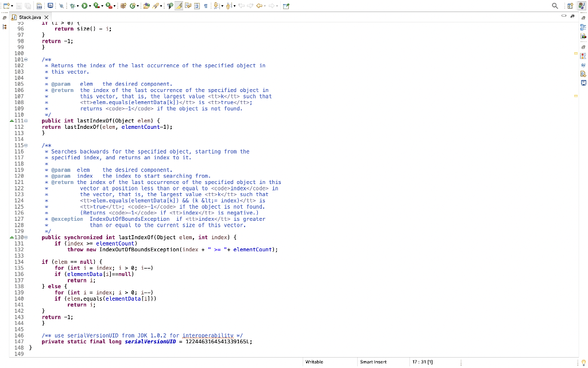
Task: Minimize the editor area
Action: [564, 16]
